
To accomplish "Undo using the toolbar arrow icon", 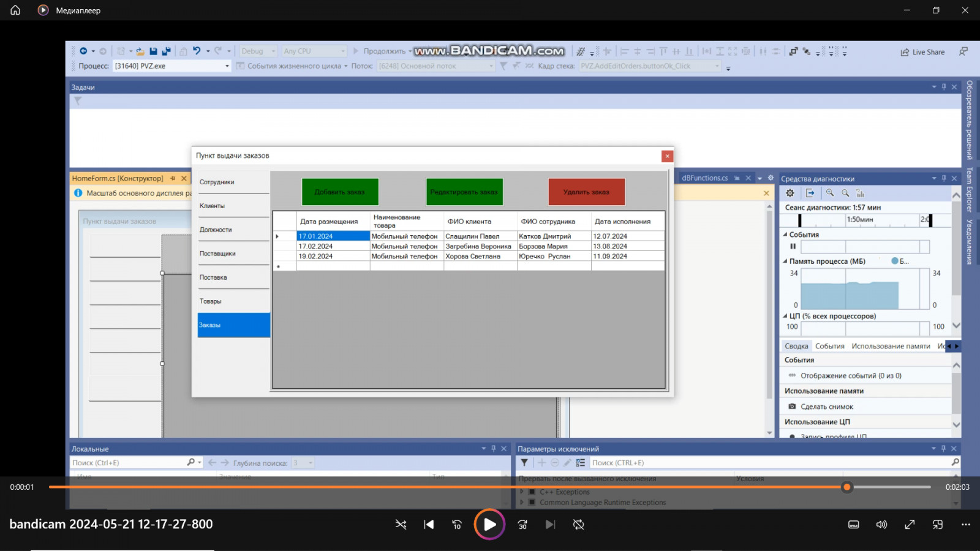I will tap(197, 51).
